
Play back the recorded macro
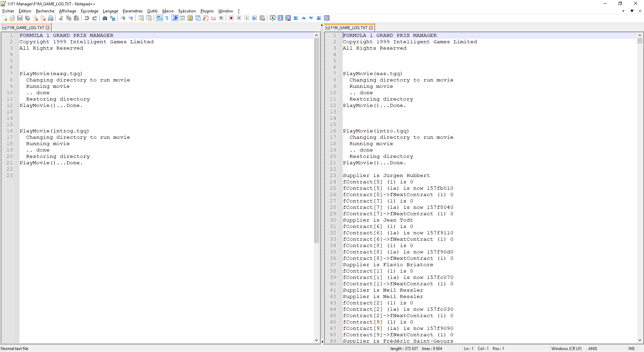point(247,18)
